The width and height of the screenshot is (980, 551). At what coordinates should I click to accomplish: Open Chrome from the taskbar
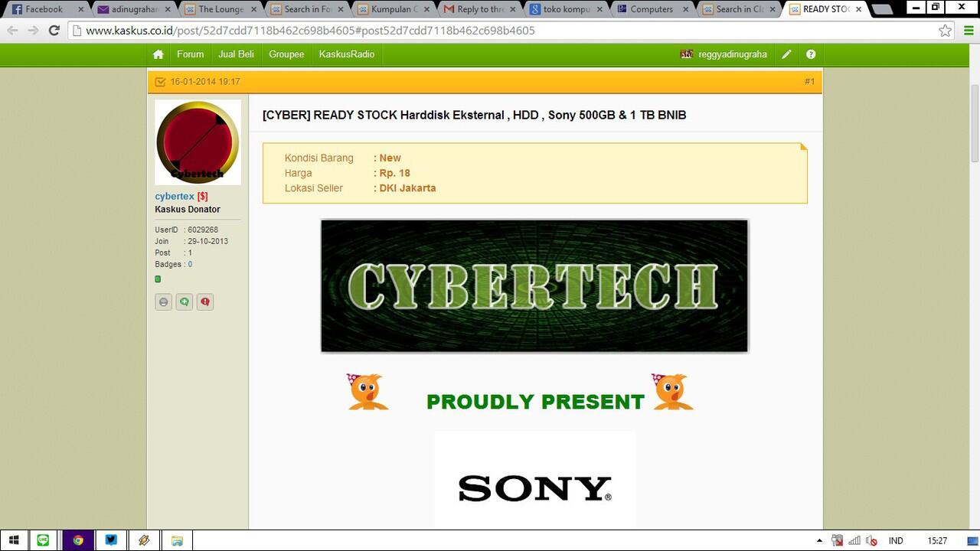[77, 540]
